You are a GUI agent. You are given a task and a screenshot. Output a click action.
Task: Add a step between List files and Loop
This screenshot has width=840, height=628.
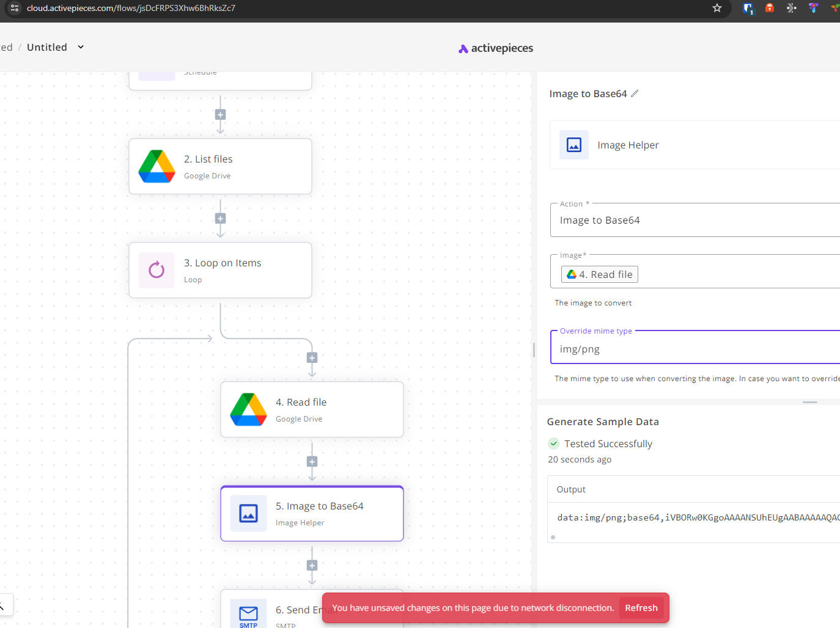coord(221,219)
